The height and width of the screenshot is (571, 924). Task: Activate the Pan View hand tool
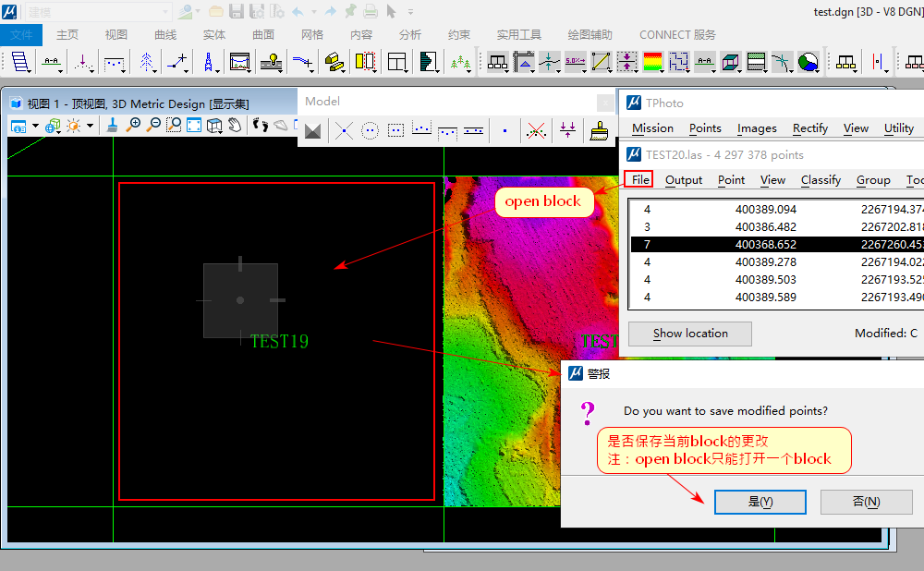236,126
